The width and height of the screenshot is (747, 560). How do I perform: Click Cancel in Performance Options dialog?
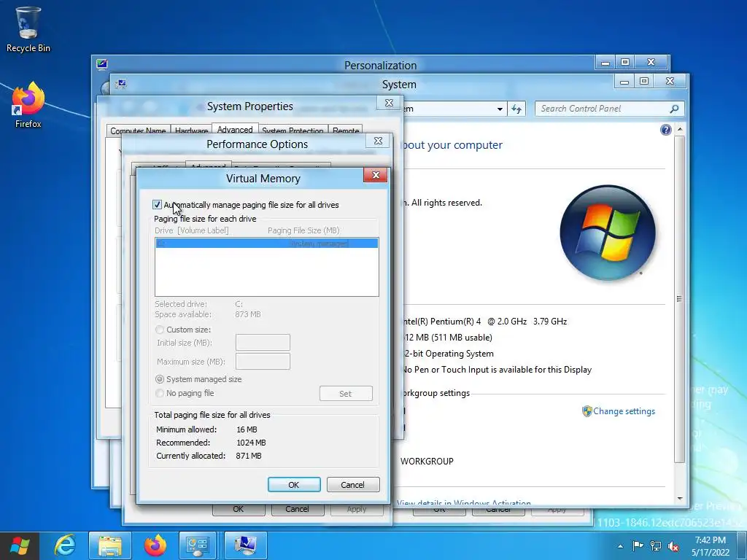298,510
